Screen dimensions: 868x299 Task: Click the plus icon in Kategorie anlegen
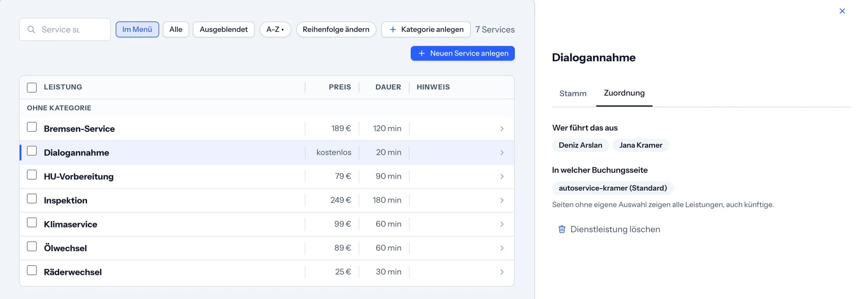pos(393,29)
